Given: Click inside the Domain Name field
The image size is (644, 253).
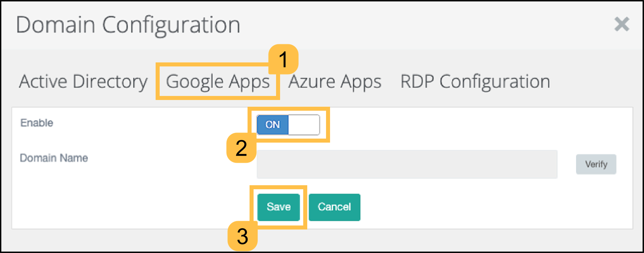Looking at the screenshot, I should 407,164.
